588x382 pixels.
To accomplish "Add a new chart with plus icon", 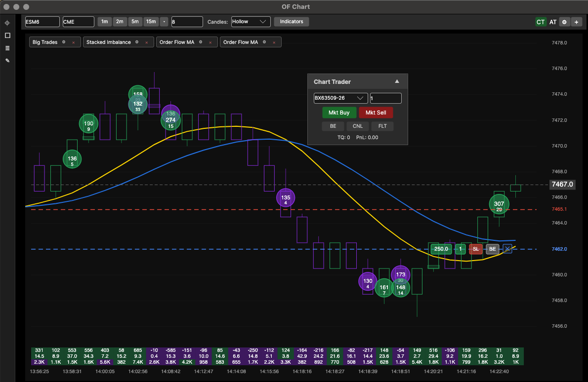I will coord(576,22).
